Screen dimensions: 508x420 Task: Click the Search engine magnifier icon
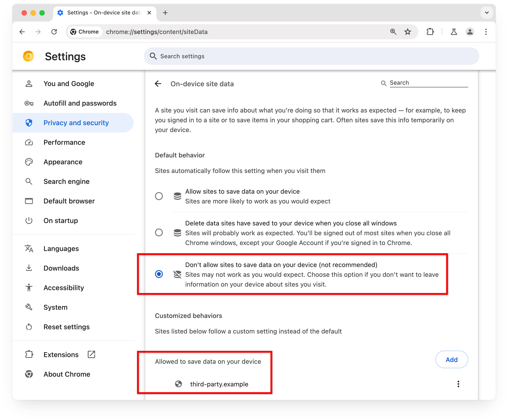coord(29,181)
